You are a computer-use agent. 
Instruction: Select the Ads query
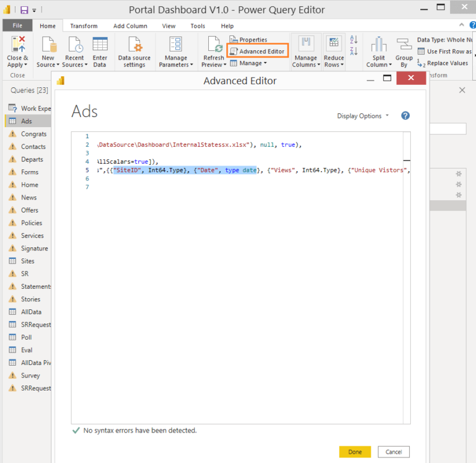[x=29, y=121]
